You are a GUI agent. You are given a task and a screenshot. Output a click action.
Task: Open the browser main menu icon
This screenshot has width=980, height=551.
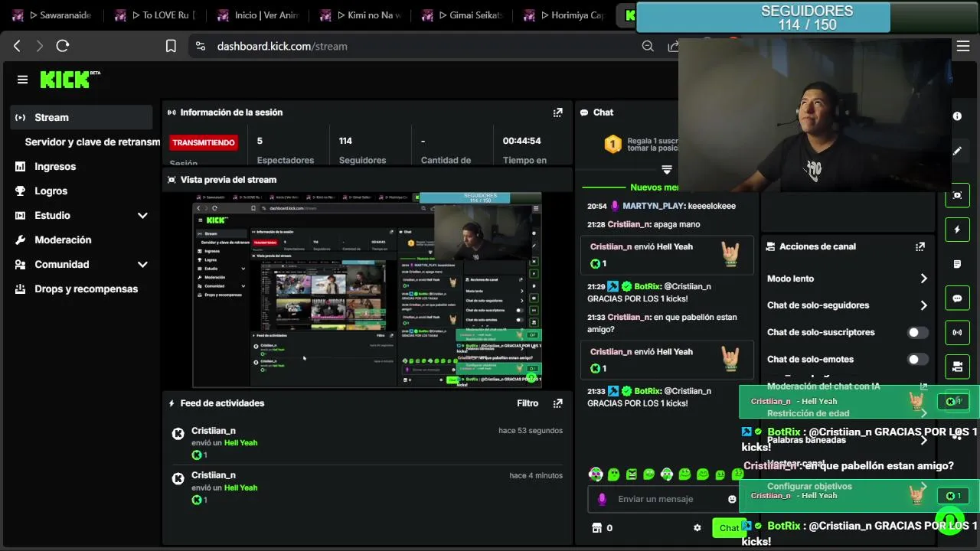[963, 46]
